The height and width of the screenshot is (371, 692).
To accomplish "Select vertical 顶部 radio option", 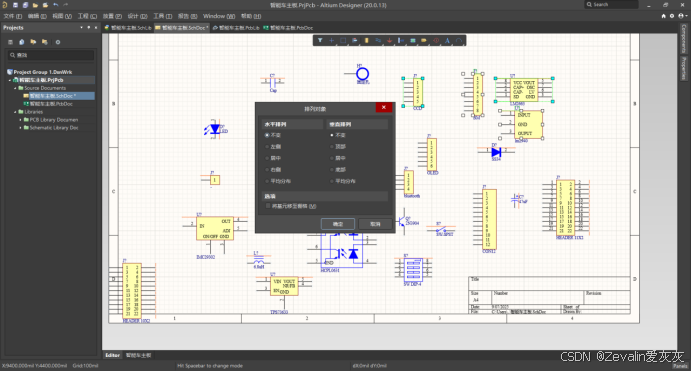I will (332, 146).
